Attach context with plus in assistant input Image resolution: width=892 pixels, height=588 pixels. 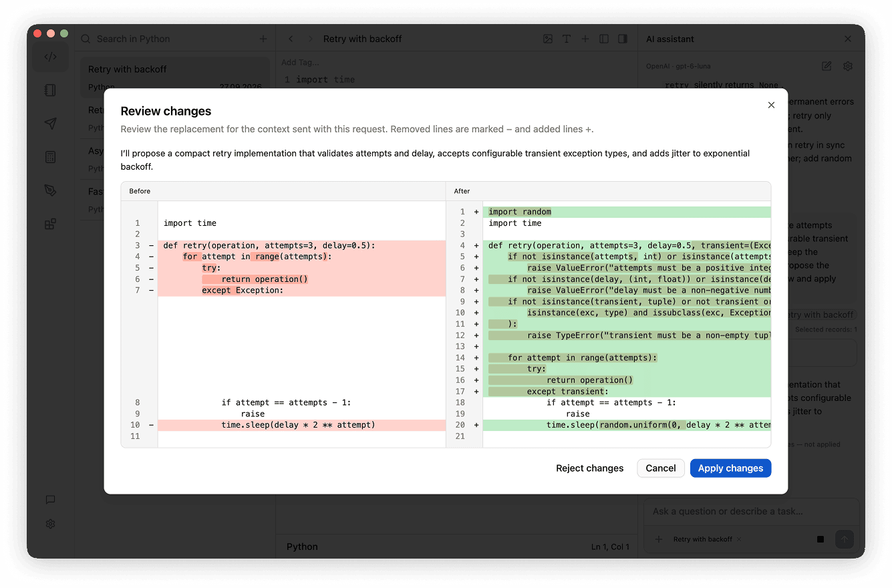[659, 539]
